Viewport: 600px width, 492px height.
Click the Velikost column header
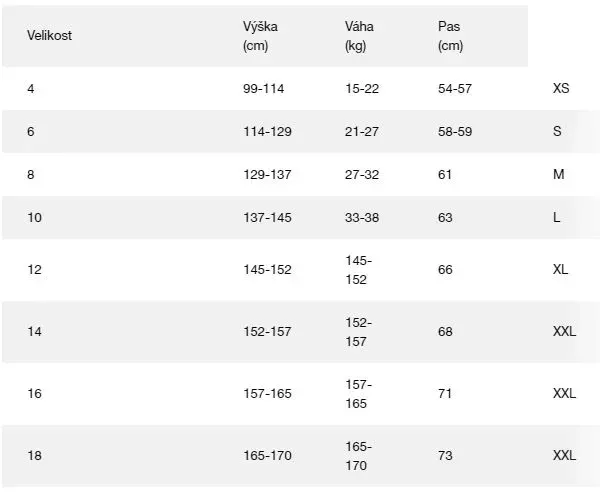(x=49, y=35)
